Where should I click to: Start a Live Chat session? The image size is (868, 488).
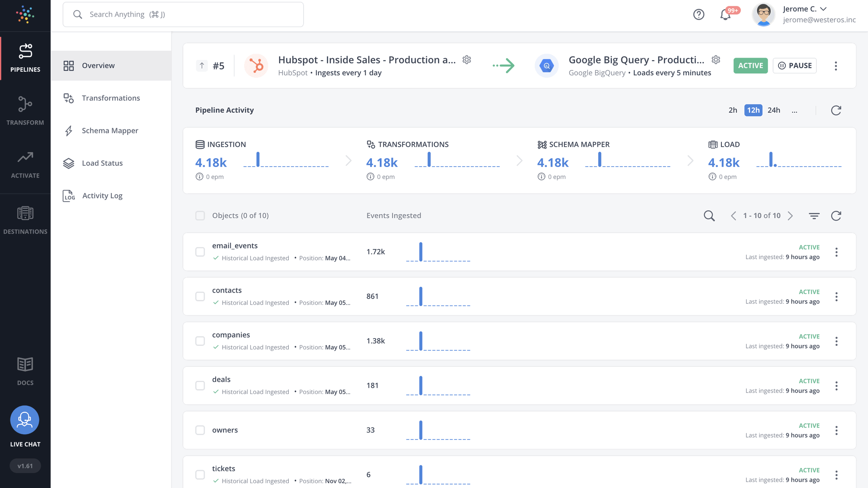click(25, 420)
